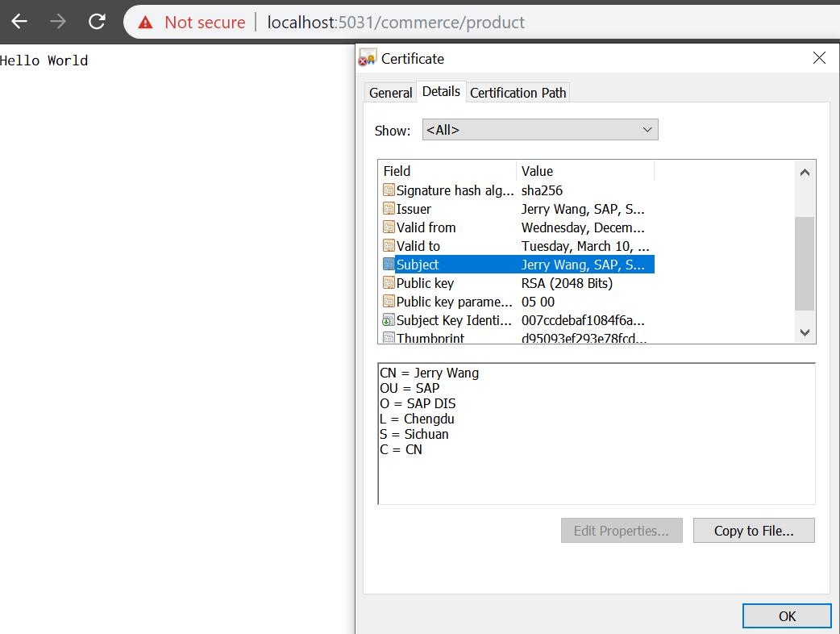This screenshot has width=840, height=634.
Task: Click the Not secure warning triangle
Action: [145, 23]
